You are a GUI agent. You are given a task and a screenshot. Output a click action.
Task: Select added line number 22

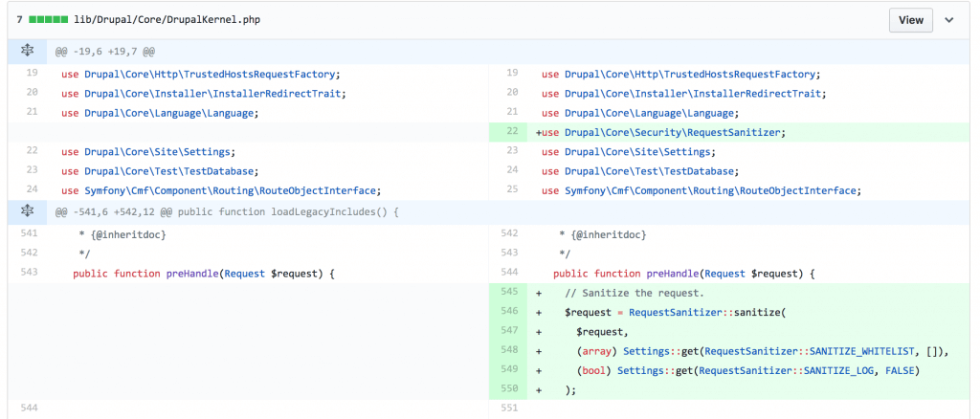511,132
